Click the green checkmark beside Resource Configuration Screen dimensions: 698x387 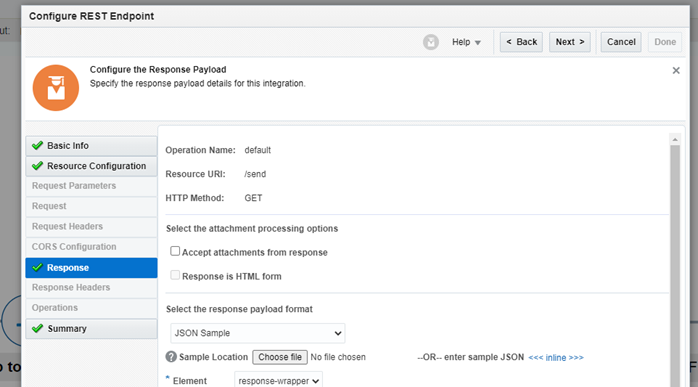[x=37, y=166]
